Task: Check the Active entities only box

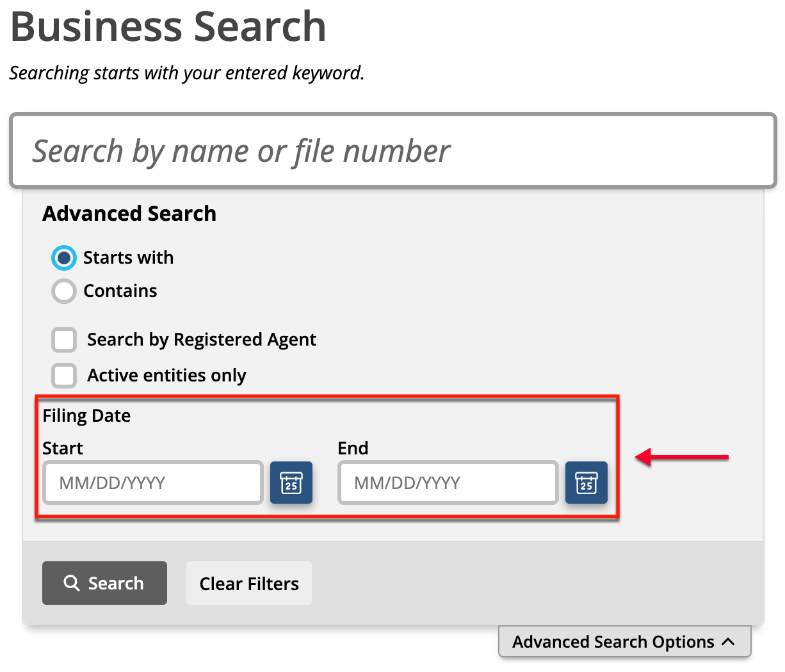Action: (64, 376)
